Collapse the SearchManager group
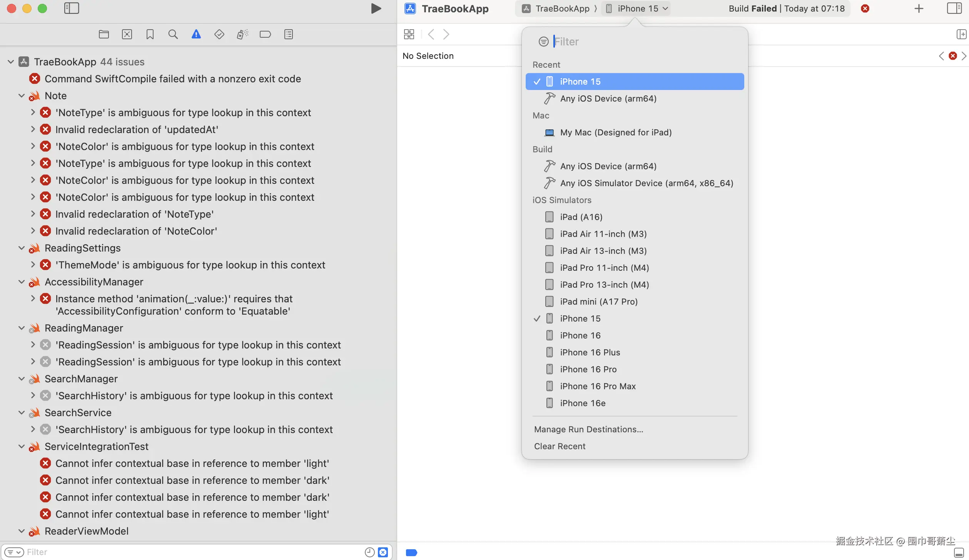Viewport: 969px width, 560px height. tap(22, 379)
